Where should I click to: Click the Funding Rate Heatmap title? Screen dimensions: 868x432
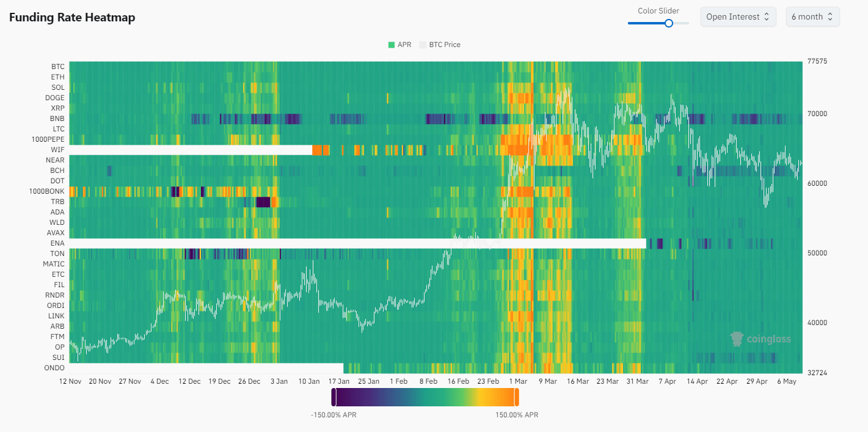pyautogui.click(x=72, y=17)
